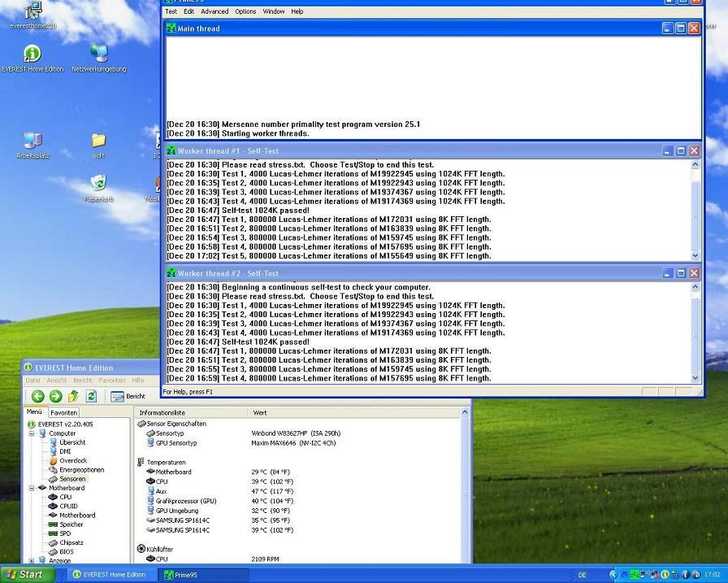The image size is (728, 583).
Task: Click the Aux temperature row
Action: click(x=297, y=491)
